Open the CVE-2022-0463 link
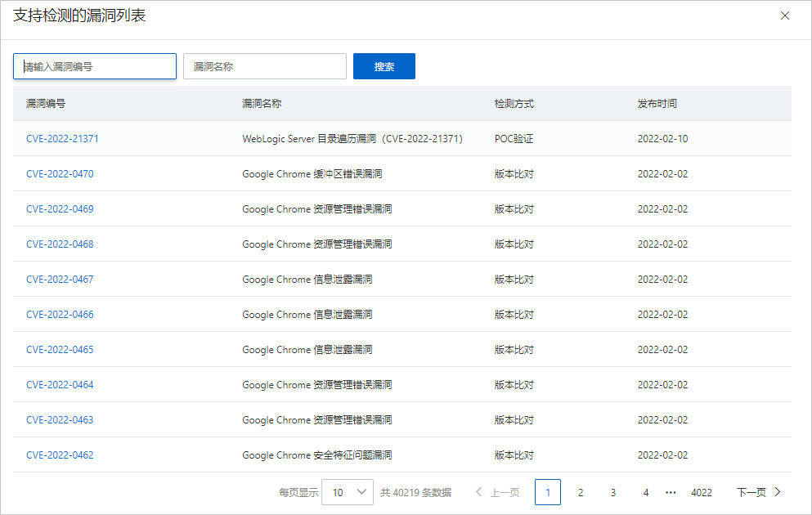 (60, 420)
